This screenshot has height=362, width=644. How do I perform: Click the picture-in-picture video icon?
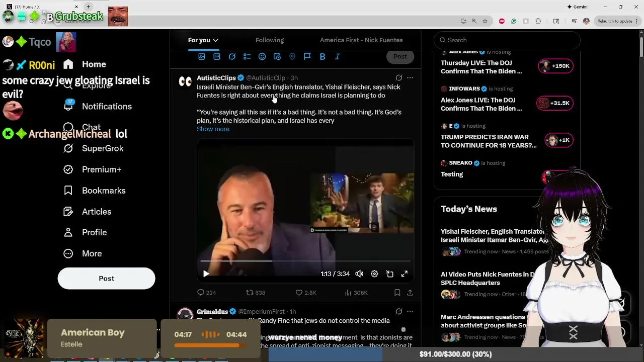click(389, 274)
